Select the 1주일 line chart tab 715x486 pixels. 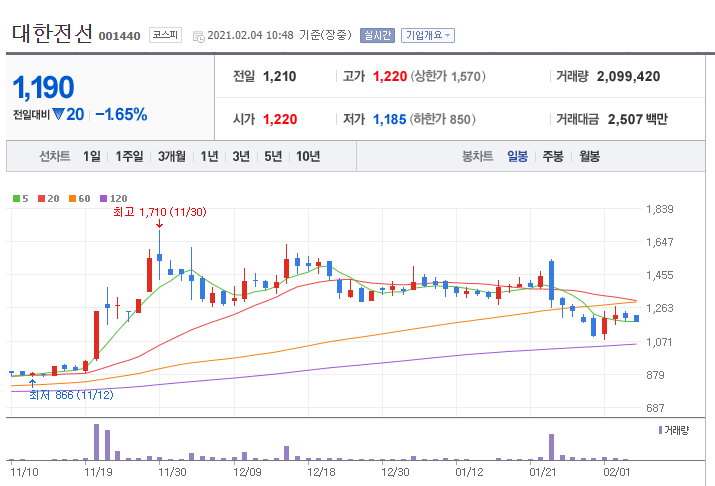(129, 156)
